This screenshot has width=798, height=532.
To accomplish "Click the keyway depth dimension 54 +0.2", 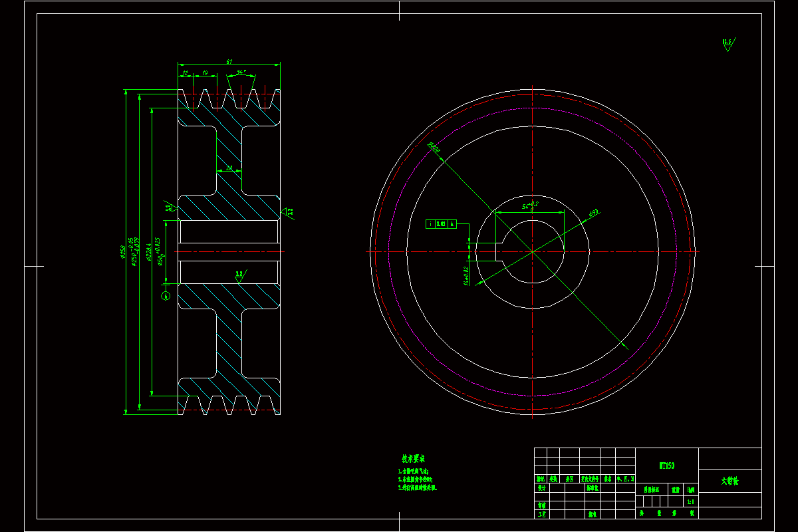I will (x=529, y=206).
